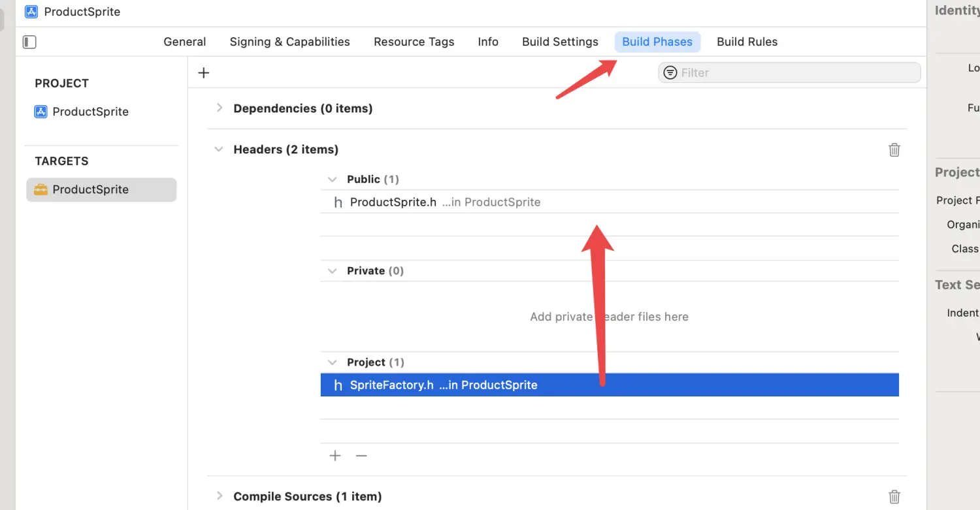Expand the Dependencies section

pyautogui.click(x=220, y=108)
